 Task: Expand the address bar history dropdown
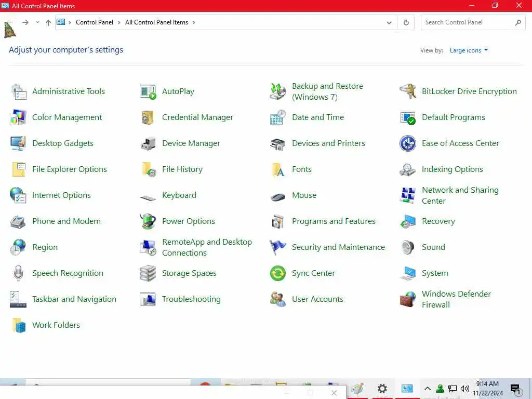point(389,23)
